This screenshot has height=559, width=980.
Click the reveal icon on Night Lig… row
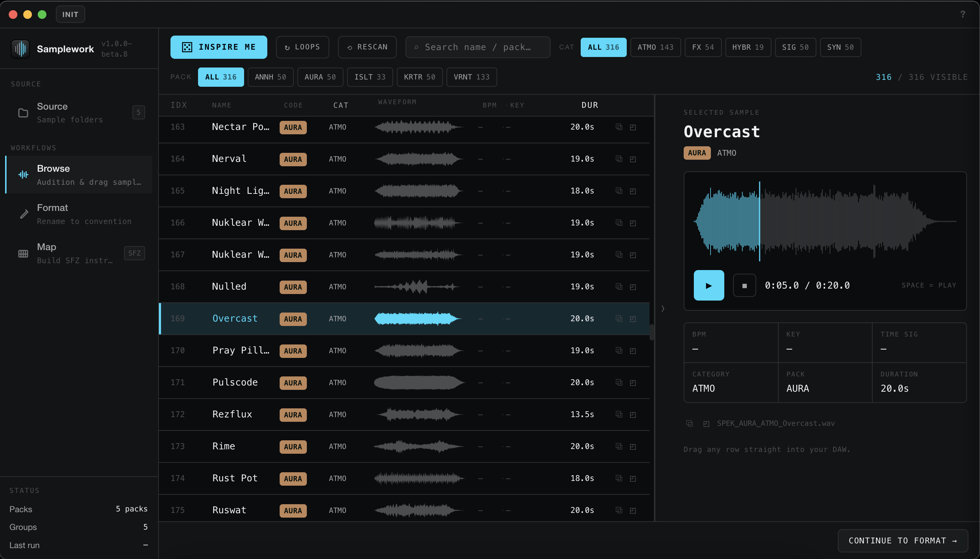(x=633, y=191)
